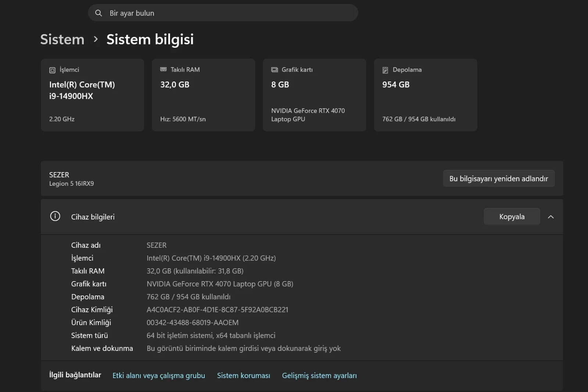Click 'Bu görüntü biriminde kalem girdisi...' value

(x=244, y=348)
